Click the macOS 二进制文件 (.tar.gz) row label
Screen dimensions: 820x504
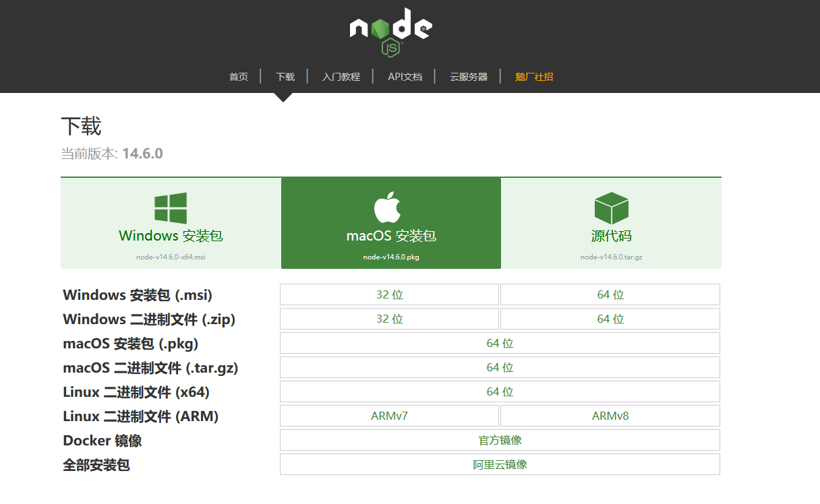150,368
